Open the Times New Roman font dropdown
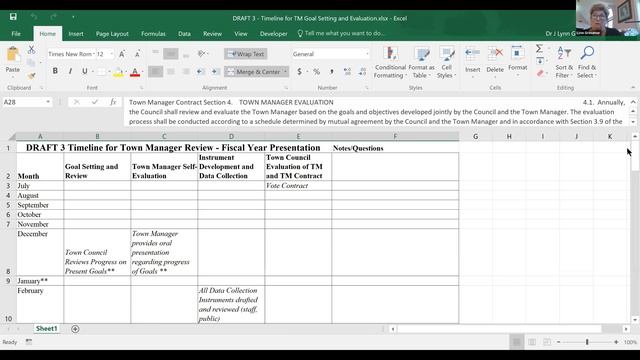Image resolution: width=640 pixels, height=360 pixels. [94, 54]
